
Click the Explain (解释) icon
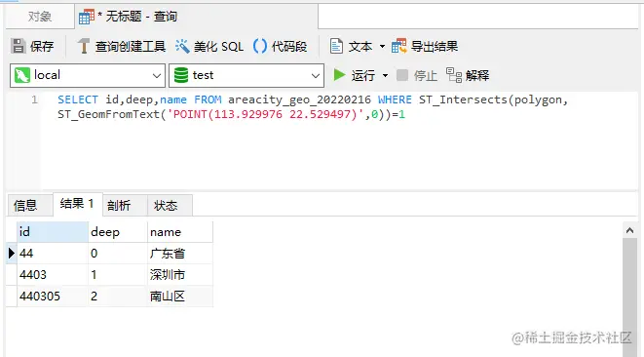pyautogui.click(x=454, y=75)
